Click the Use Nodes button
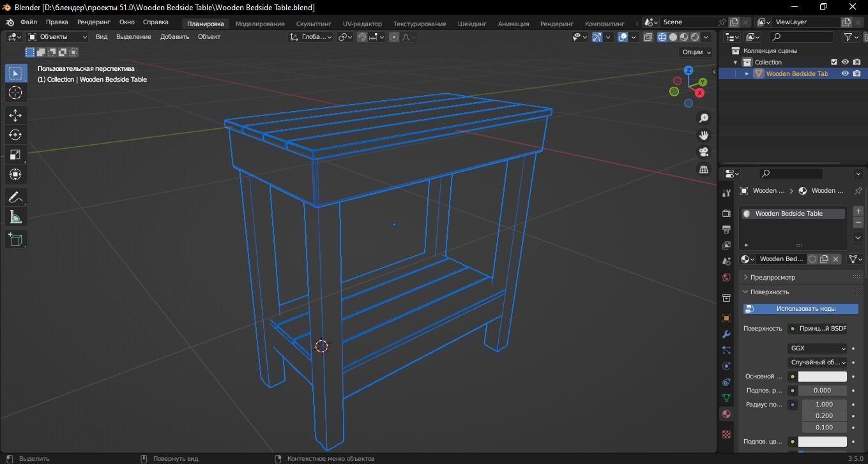The width and height of the screenshot is (868, 464). 801,309
